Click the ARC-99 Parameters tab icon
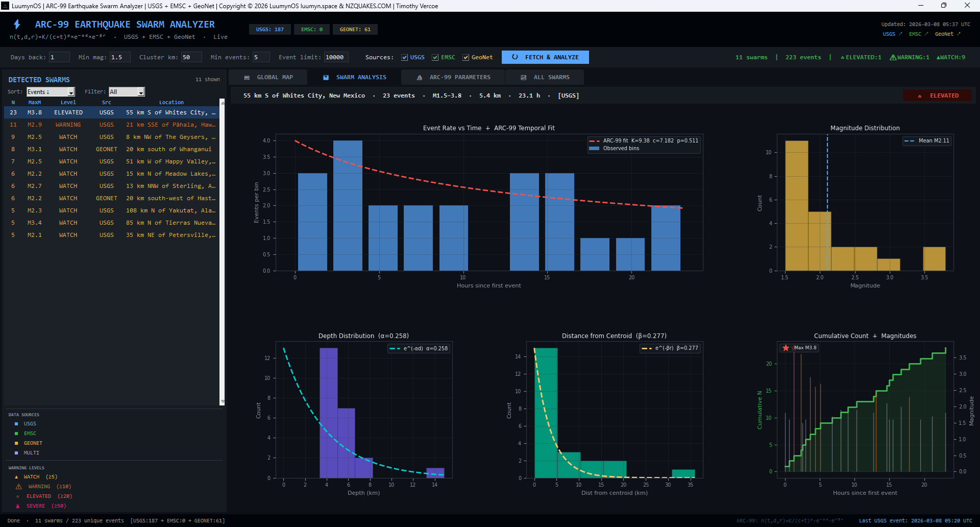 point(420,78)
